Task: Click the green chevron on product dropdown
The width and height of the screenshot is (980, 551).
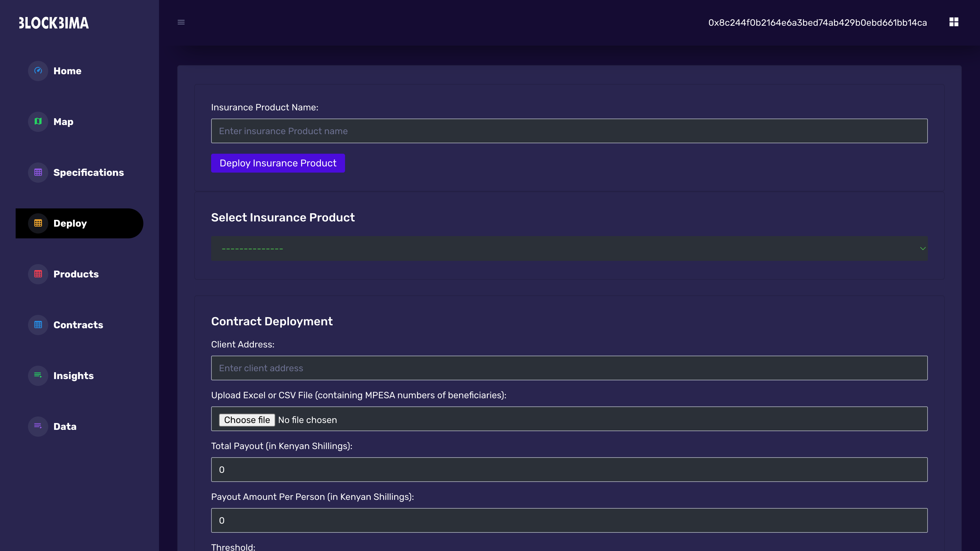Action: pos(923,249)
